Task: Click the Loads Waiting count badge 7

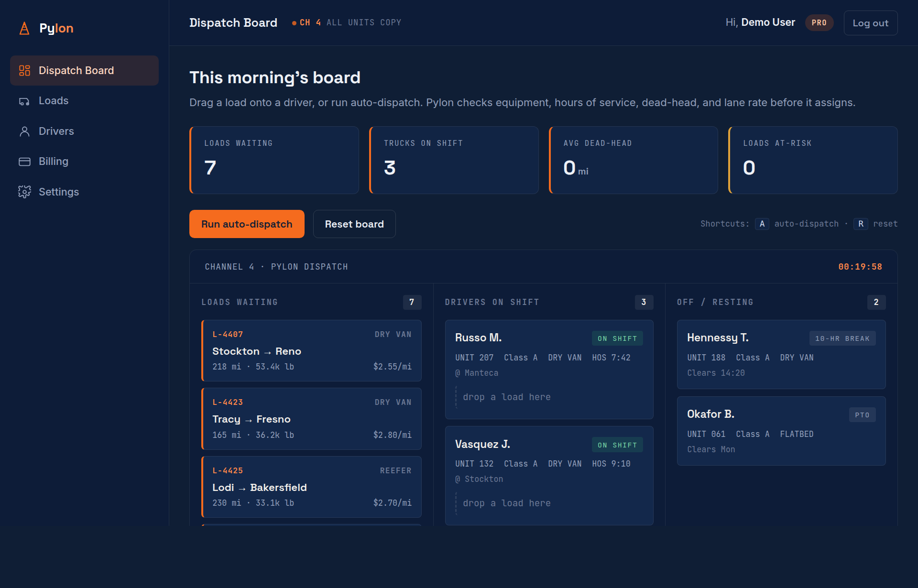Action: tap(412, 302)
